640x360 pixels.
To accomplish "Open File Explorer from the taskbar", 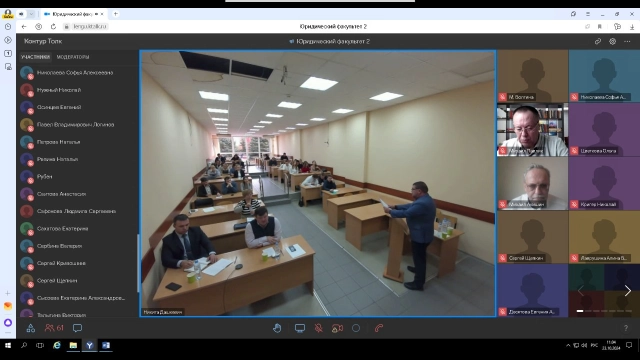I will [73, 345].
